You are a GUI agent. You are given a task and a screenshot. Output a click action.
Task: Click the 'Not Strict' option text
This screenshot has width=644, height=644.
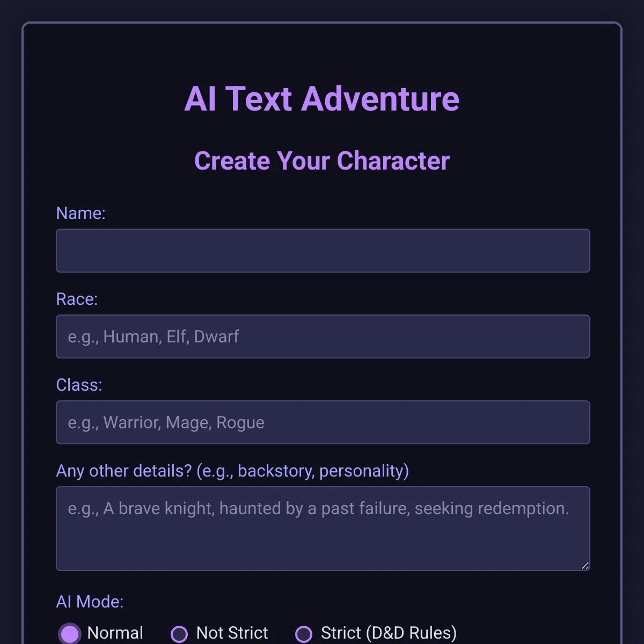[x=232, y=633]
